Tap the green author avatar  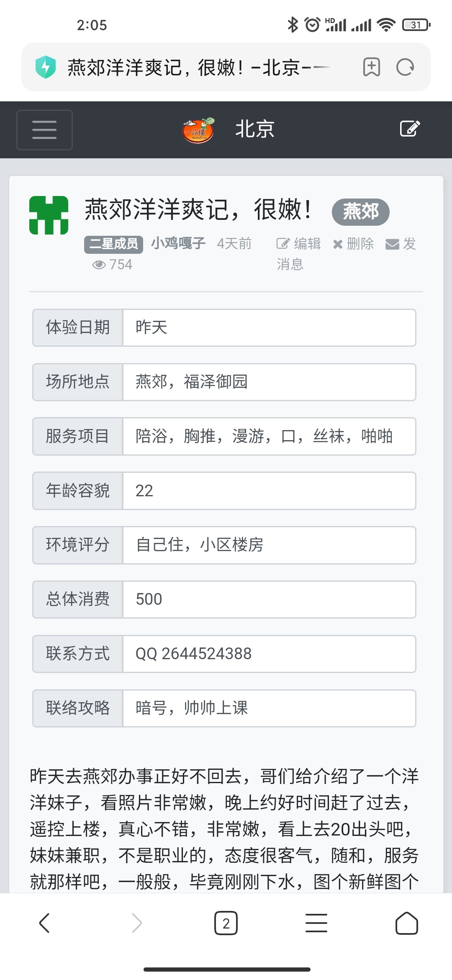(x=49, y=215)
